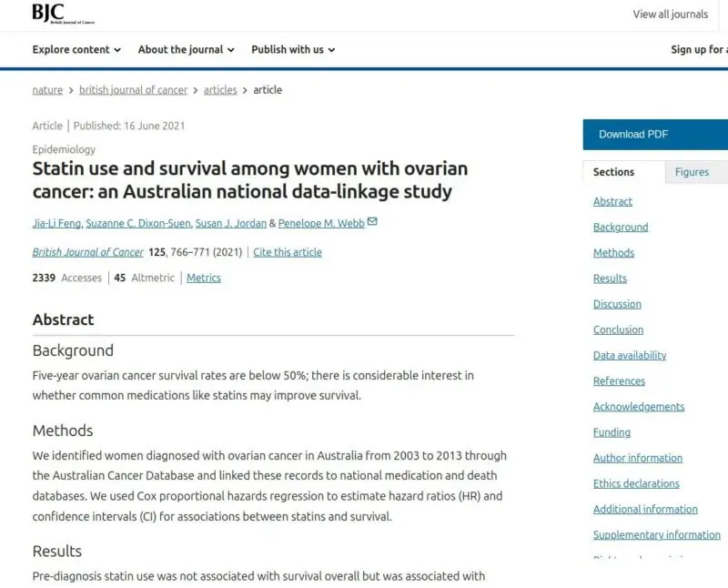Click the British Journal of Cancer citation link
Viewport: 728px width, 588px height.
pyautogui.click(x=87, y=252)
